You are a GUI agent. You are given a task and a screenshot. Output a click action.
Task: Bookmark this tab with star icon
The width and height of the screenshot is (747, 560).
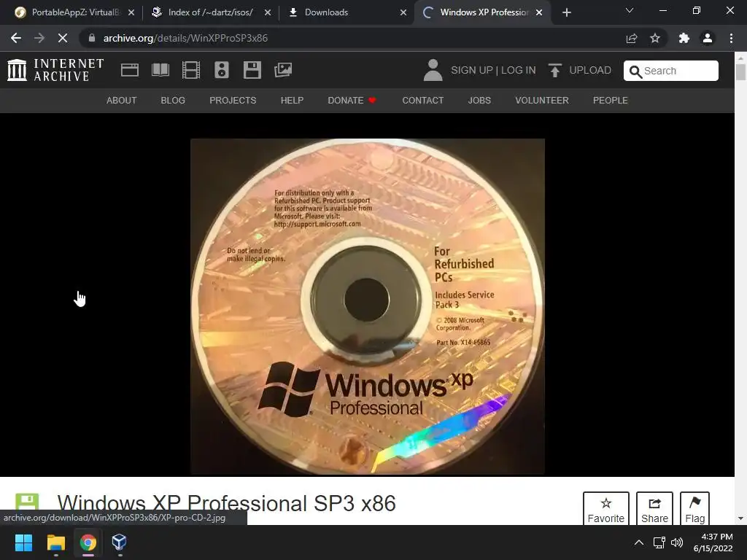click(655, 38)
